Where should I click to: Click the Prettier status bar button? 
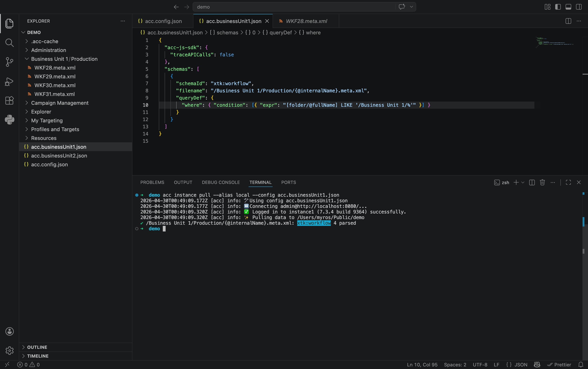(x=559, y=365)
